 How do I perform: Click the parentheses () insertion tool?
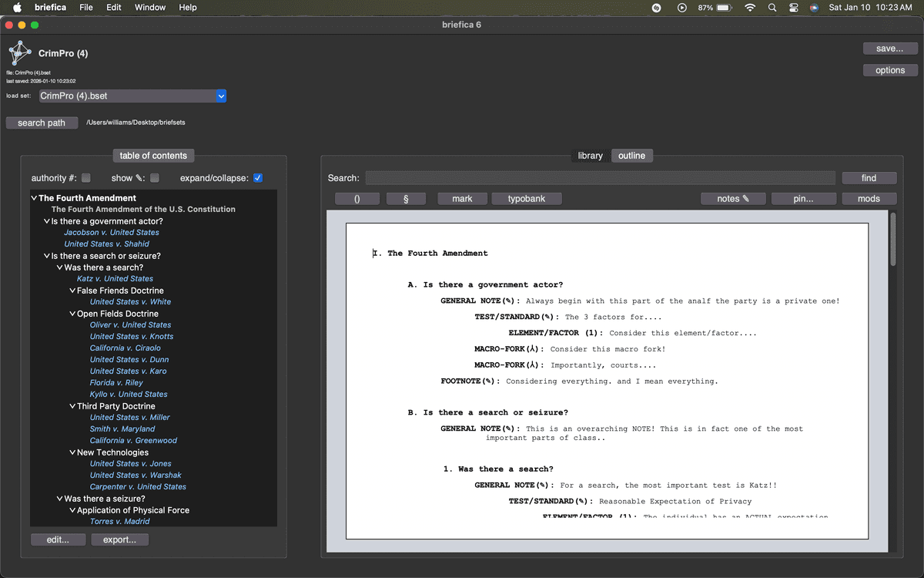click(x=357, y=198)
